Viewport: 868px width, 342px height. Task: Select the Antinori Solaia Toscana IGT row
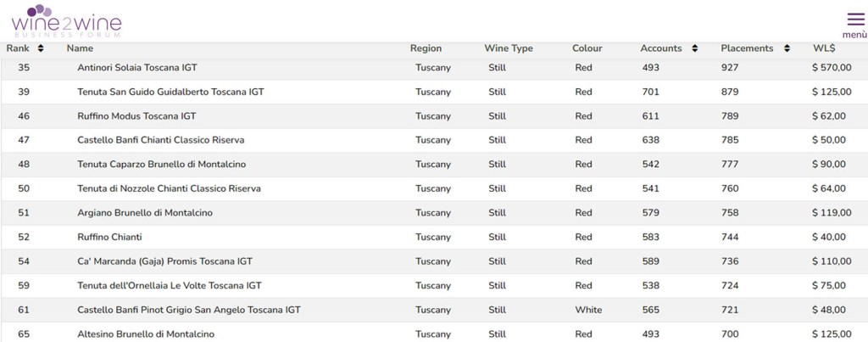[x=137, y=67]
